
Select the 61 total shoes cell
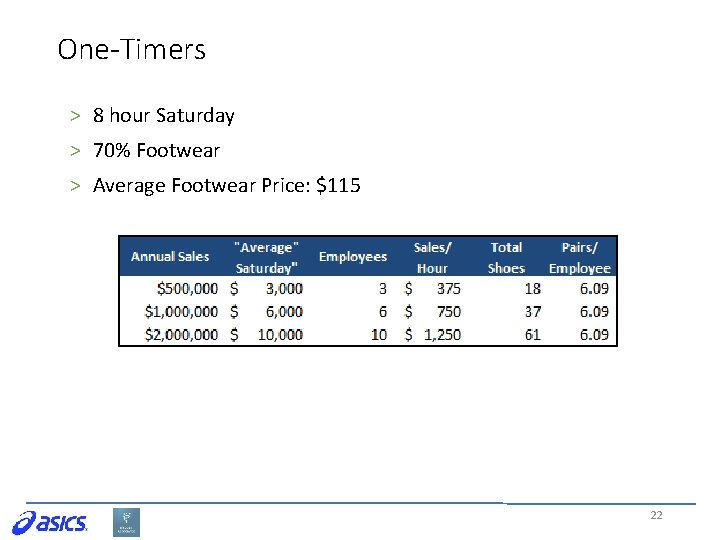click(533, 334)
